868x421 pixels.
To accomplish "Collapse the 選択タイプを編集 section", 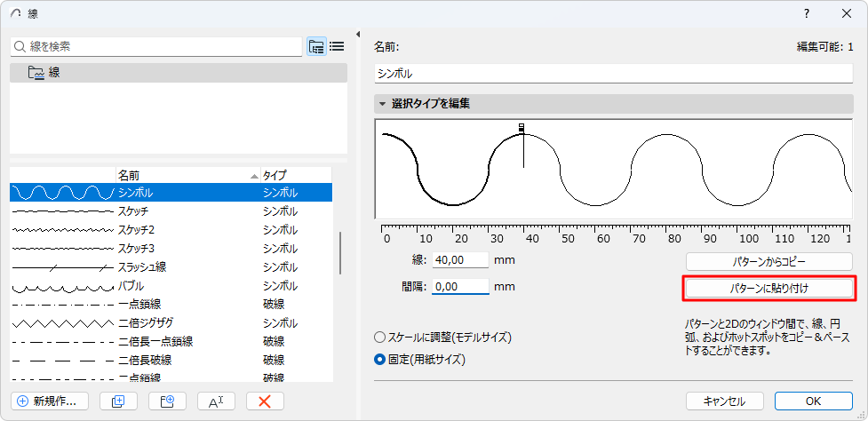I will [x=382, y=103].
